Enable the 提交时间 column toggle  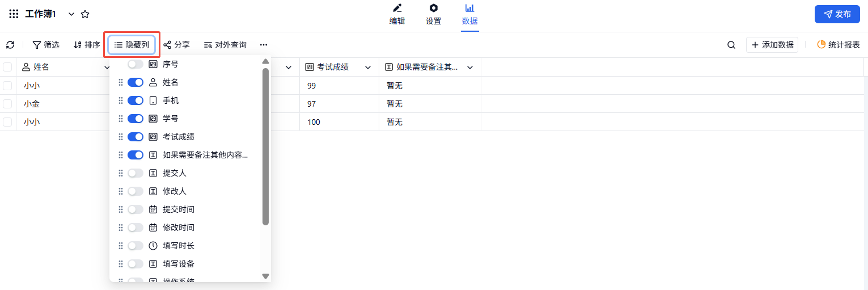tap(136, 209)
